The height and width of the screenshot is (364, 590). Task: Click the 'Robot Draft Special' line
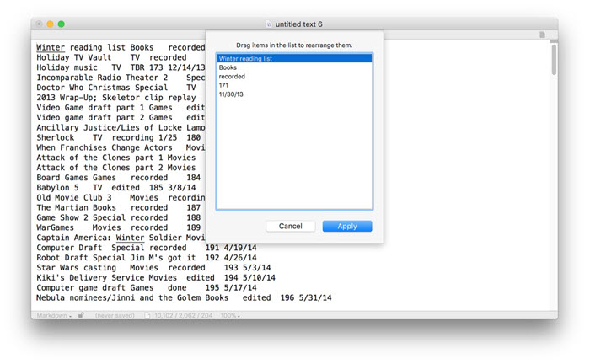point(147,258)
